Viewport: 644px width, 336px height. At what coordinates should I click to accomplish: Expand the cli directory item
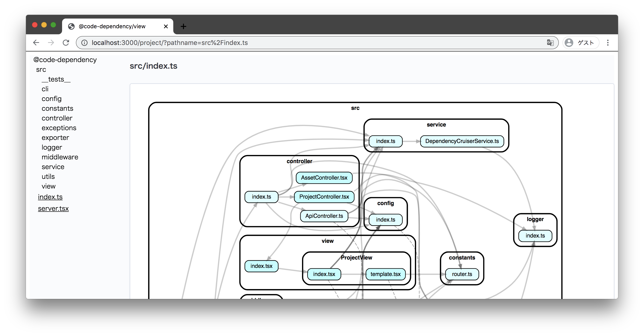coord(45,89)
